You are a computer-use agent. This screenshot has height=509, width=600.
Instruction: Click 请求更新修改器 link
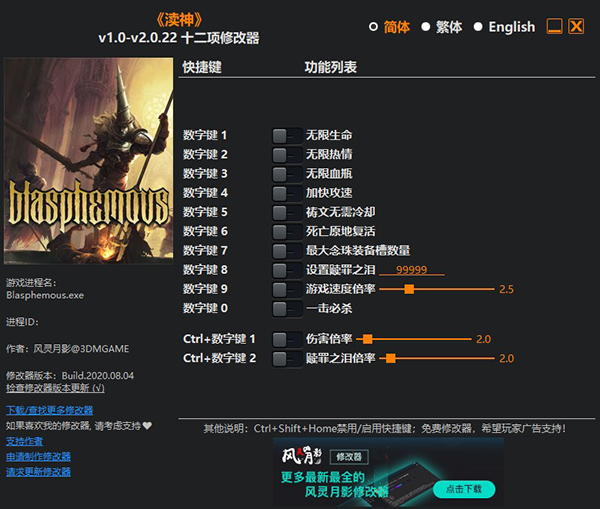(38, 472)
